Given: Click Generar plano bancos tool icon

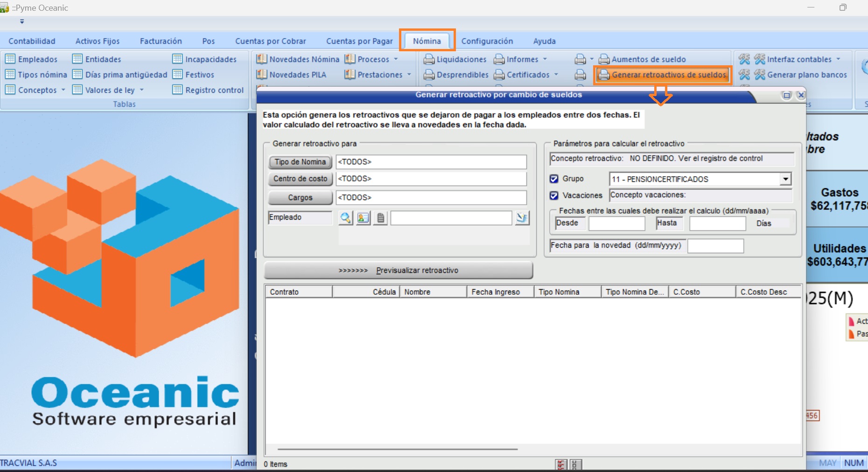Looking at the screenshot, I should (760, 75).
